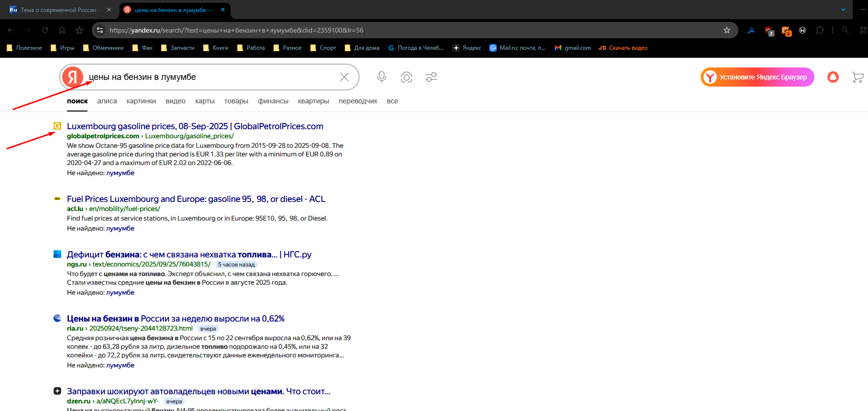Open search settings sliders icon
This screenshot has width=868, height=411.
[x=431, y=77]
